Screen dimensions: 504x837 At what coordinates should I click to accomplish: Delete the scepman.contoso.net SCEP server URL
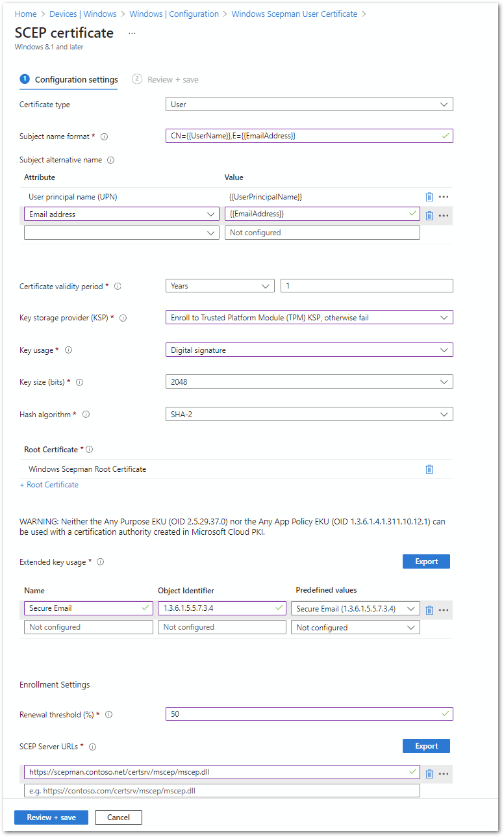429,773
